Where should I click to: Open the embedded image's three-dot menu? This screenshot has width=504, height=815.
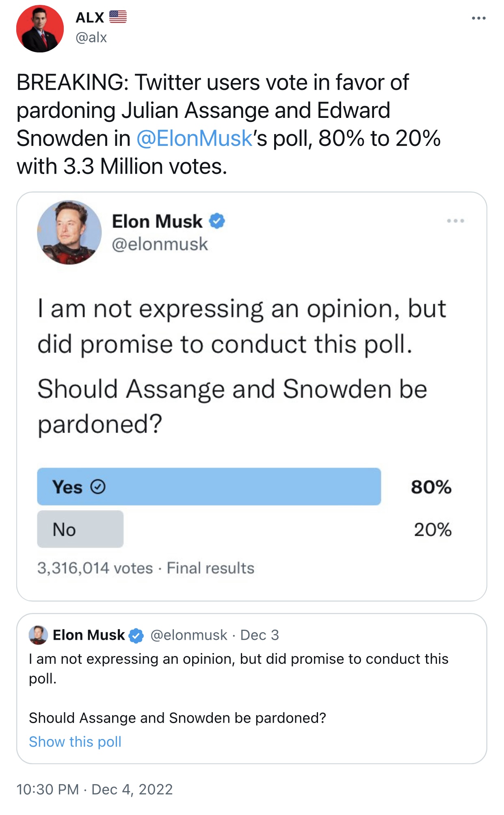(x=455, y=221)
